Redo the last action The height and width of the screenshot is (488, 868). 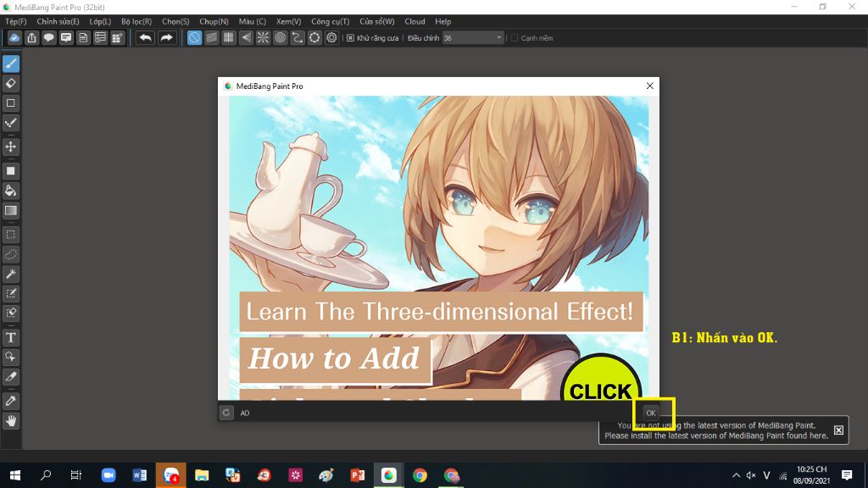point(166,37)
